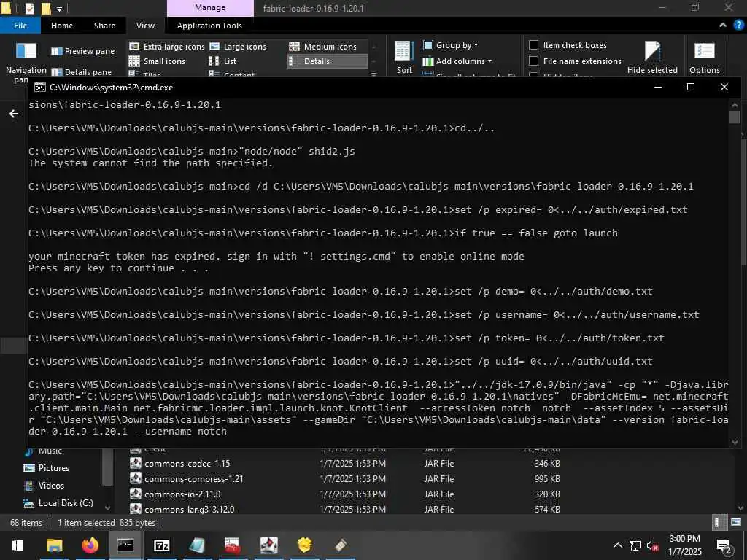Click the cmd vertical scrollbar thumb
Image resolution: width=747 pixels, height=560 pixels.
735,117
